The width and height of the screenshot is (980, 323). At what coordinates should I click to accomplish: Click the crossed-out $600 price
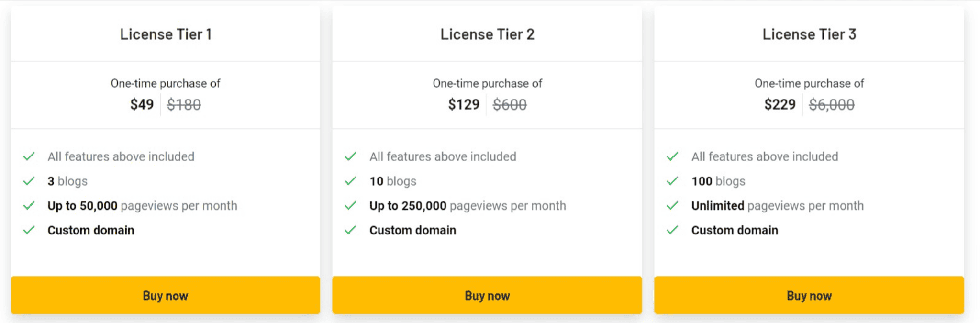[x=510, y=104]
